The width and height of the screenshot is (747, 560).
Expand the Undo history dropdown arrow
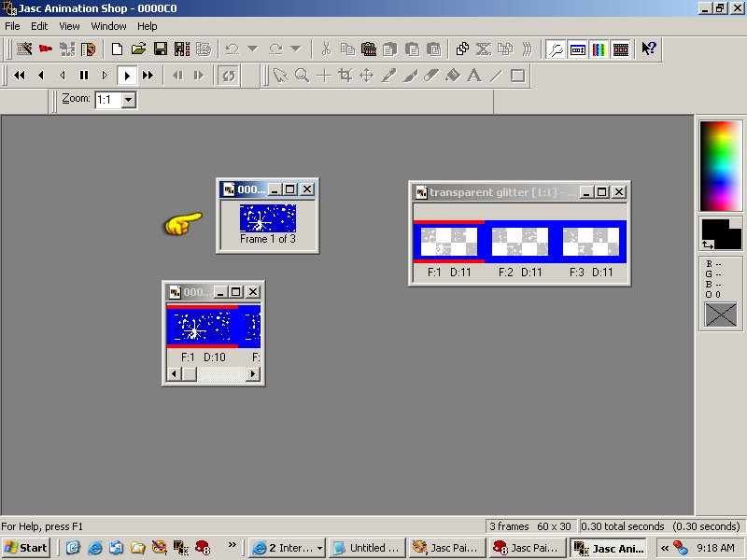[x=252, y=49]
